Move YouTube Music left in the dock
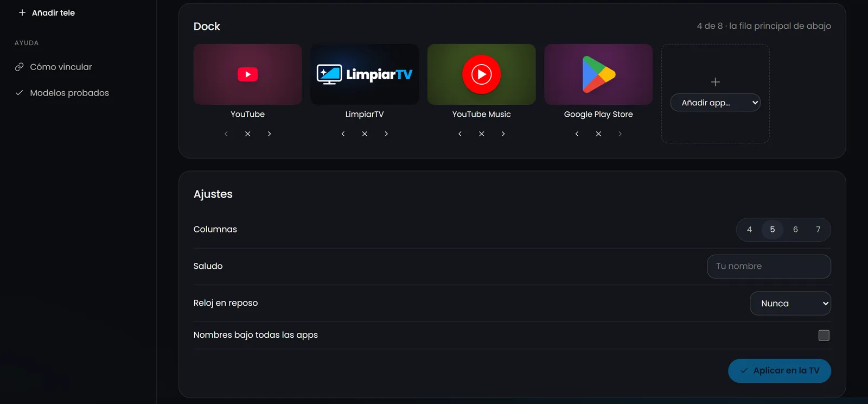The width and height of the screenshot is (868, 404). 460,134
